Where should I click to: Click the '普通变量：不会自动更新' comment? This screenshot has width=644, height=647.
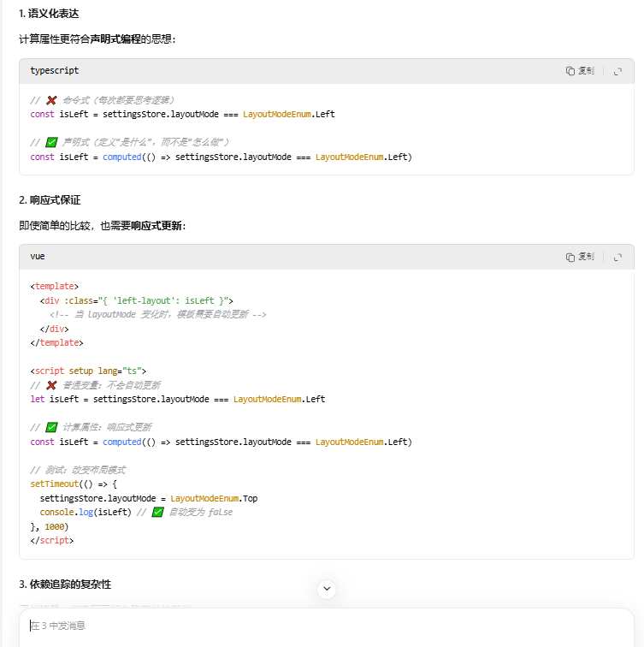tap(96, 385)
